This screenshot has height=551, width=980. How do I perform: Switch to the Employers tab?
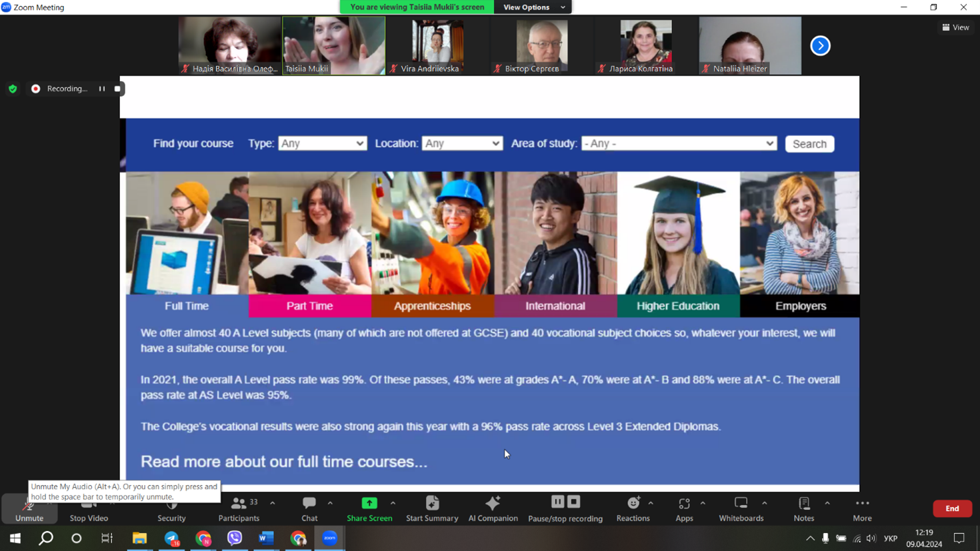point(800,306)
